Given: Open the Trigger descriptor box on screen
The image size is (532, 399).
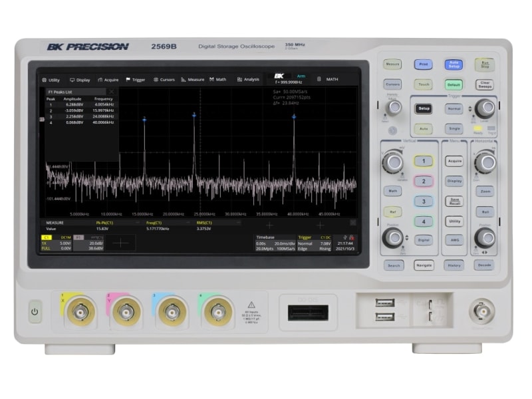Looking at the screenshot, I should tap(314, 243).
